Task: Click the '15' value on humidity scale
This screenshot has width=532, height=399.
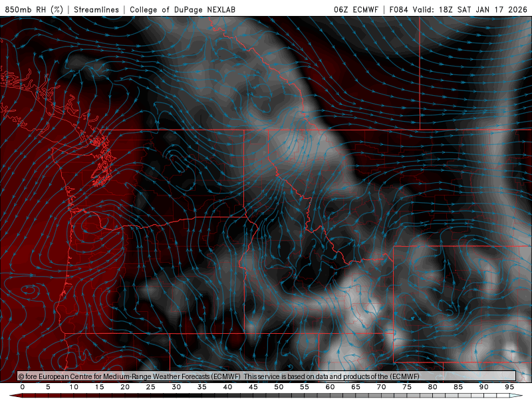Action: (99, 387)
